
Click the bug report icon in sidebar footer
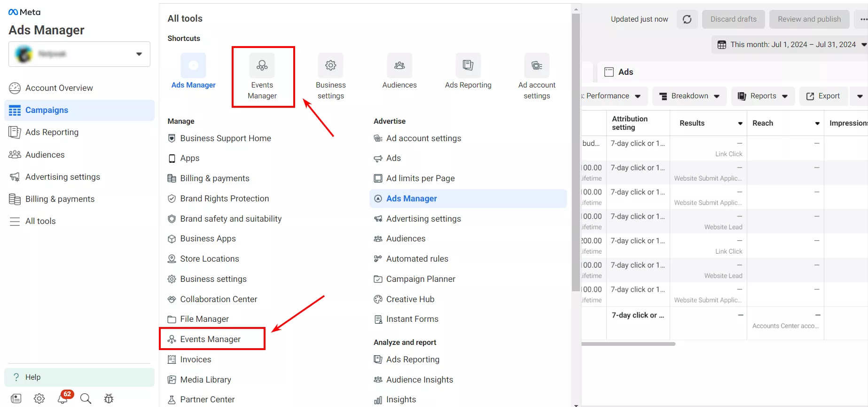109,399
